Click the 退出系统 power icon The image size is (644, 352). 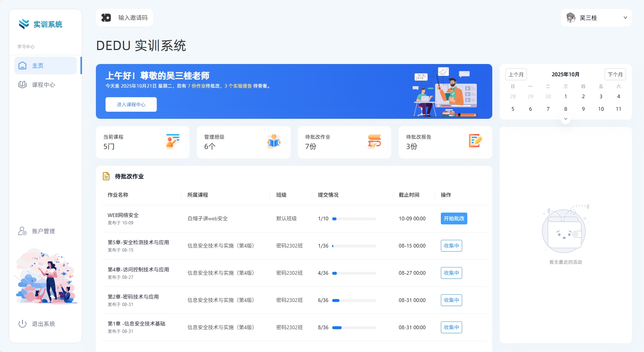pyautogui.click(x=22, y=324)
